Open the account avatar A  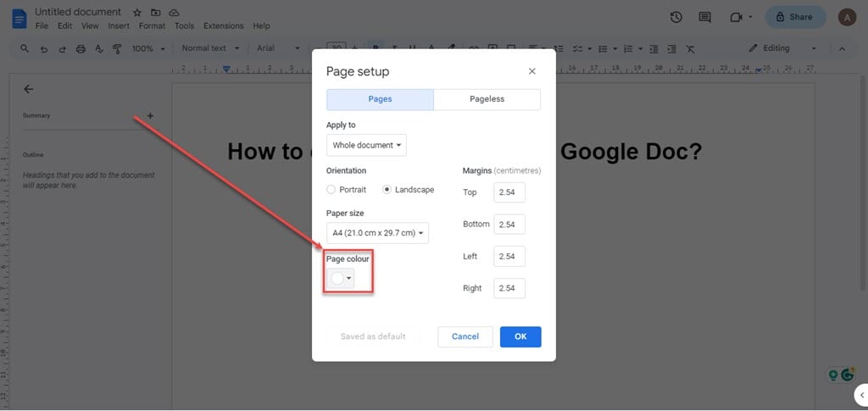tap(847, 17)
